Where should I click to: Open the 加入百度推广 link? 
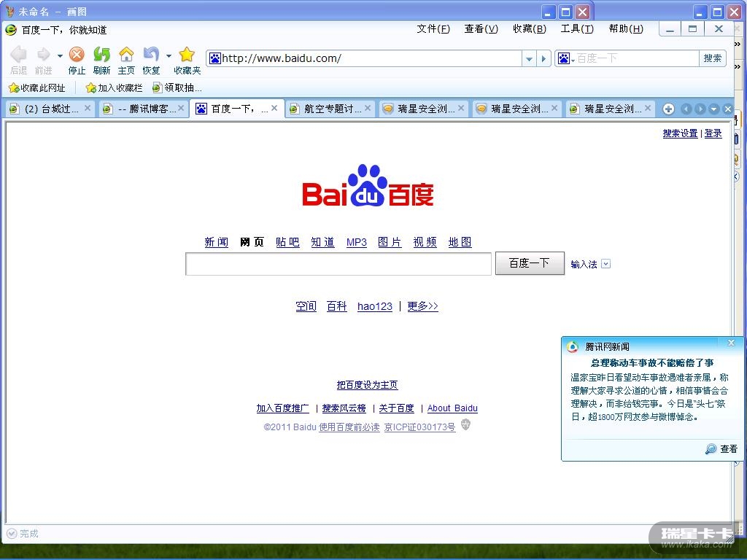click(282, 408)
